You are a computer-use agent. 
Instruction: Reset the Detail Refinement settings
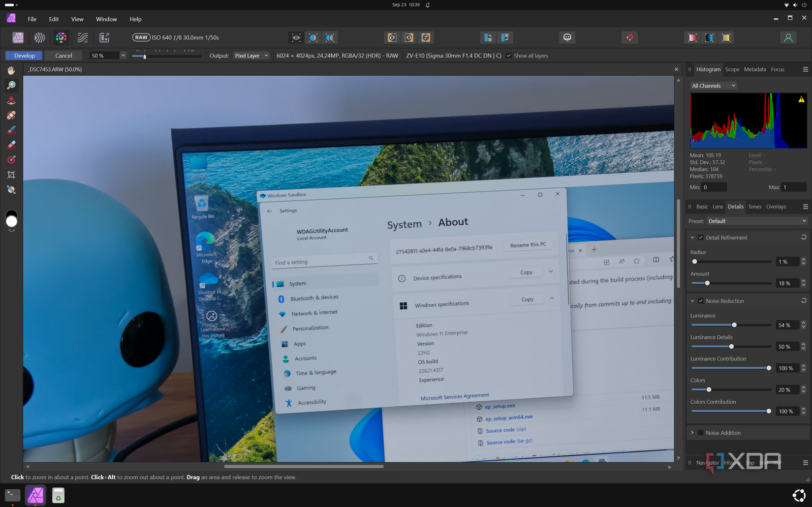coord(804,238)
